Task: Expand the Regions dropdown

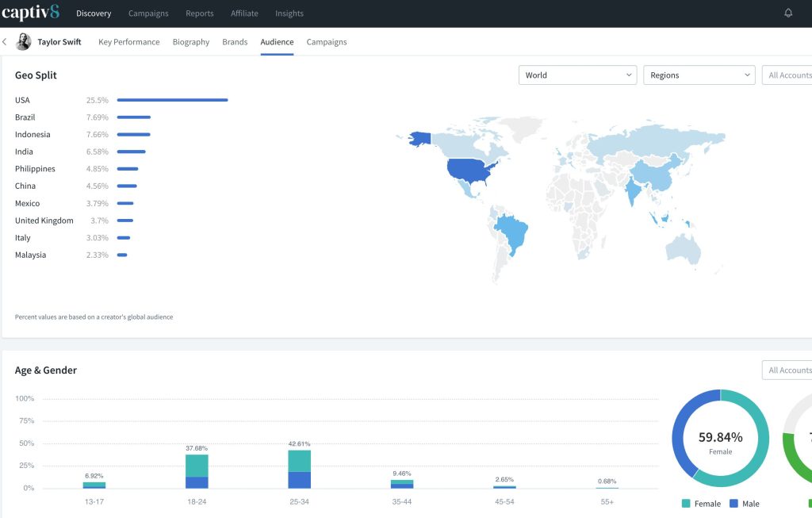Action: pos(699,75)
